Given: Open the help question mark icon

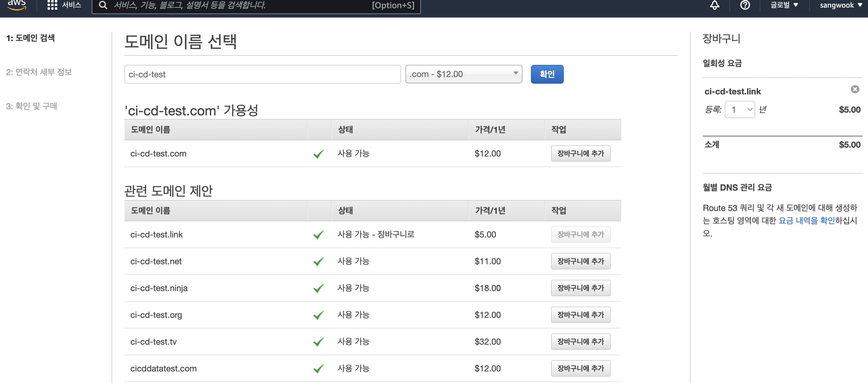Looking at the screenshot, I should (x=745, y=5).
